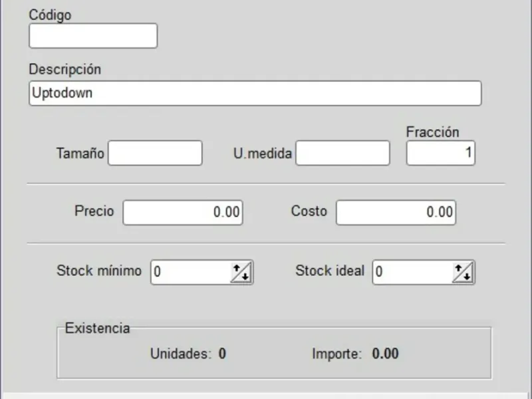Select the Tamaño text box

(x=155, y=153)
